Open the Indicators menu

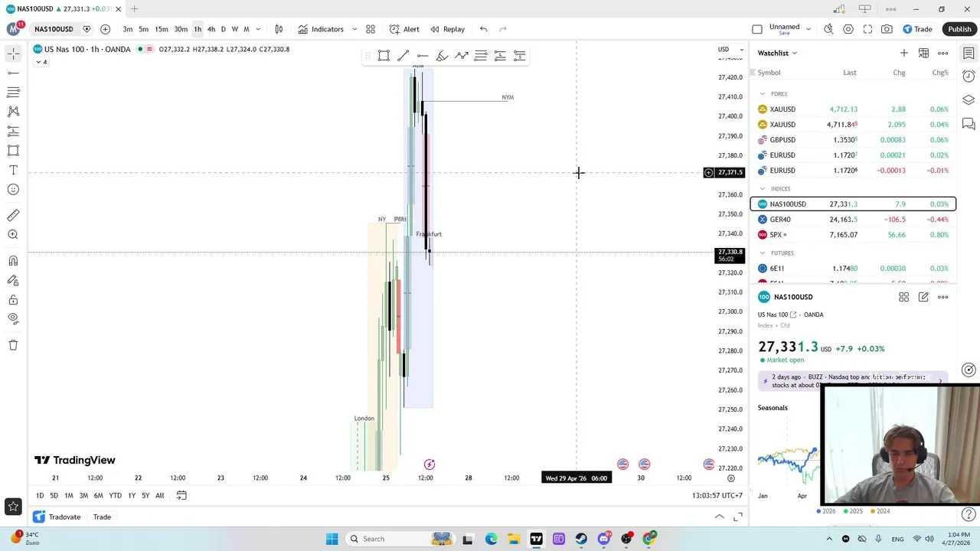321,29
